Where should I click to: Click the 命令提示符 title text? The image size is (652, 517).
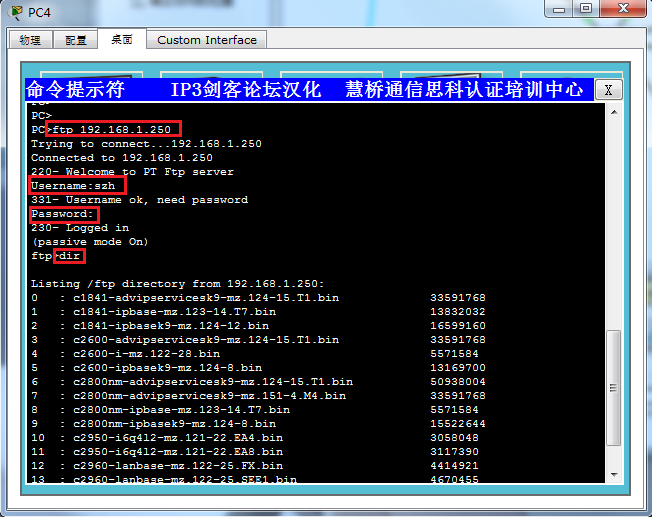pyautogui.click(x=75, y=89)
